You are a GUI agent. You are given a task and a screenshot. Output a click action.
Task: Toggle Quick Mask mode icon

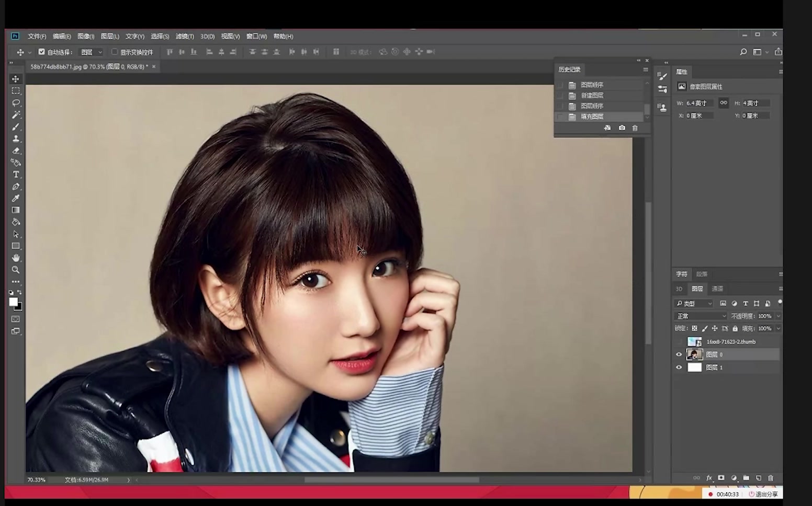16,319
